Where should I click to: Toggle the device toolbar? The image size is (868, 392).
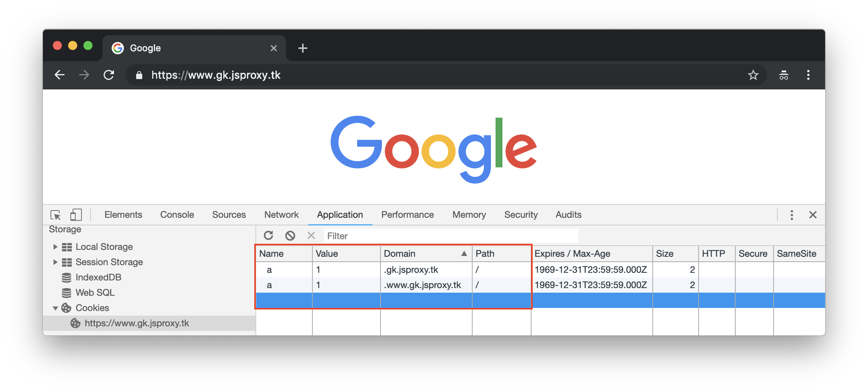pyautogui.click(x=76, y=215)
